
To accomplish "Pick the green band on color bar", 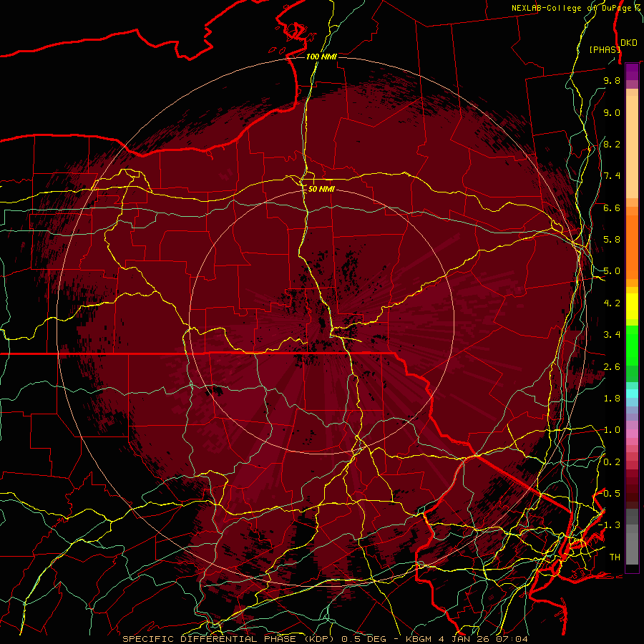I will (632, 345).
